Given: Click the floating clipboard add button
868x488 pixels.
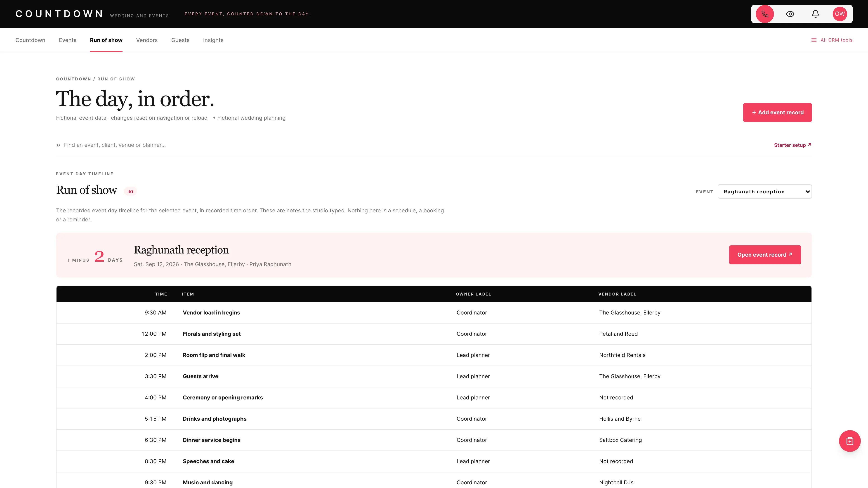Looking at the screenshot, I should (849, 441).
